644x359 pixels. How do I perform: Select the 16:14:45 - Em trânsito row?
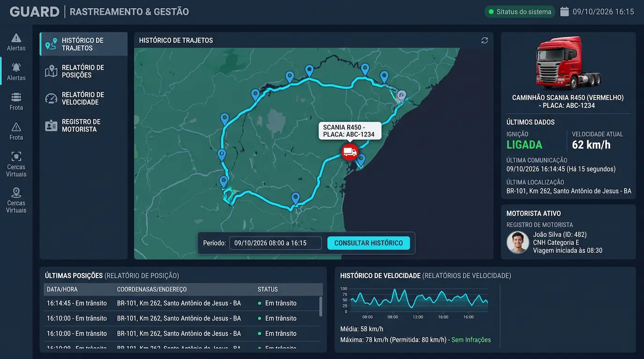point(182,303)
